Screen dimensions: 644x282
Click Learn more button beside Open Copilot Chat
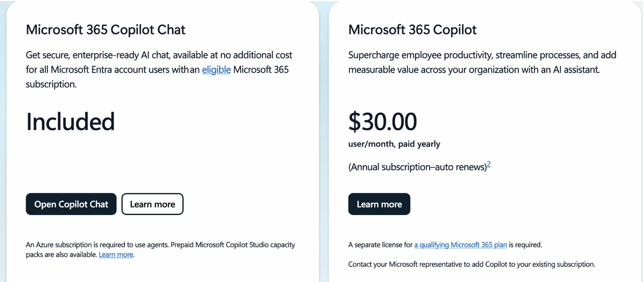point(152,204)
